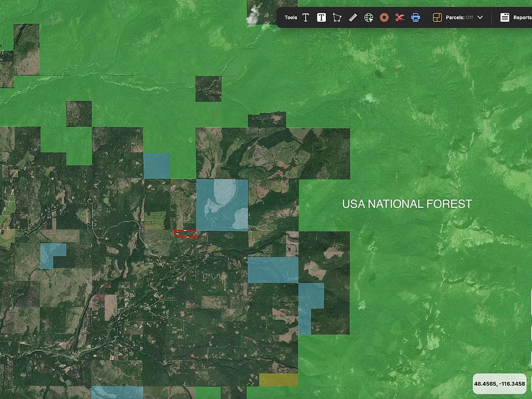Expand the Parcels dropdown chevron
Viewport: 532px width, 399px height.
(x=480, y=18)
